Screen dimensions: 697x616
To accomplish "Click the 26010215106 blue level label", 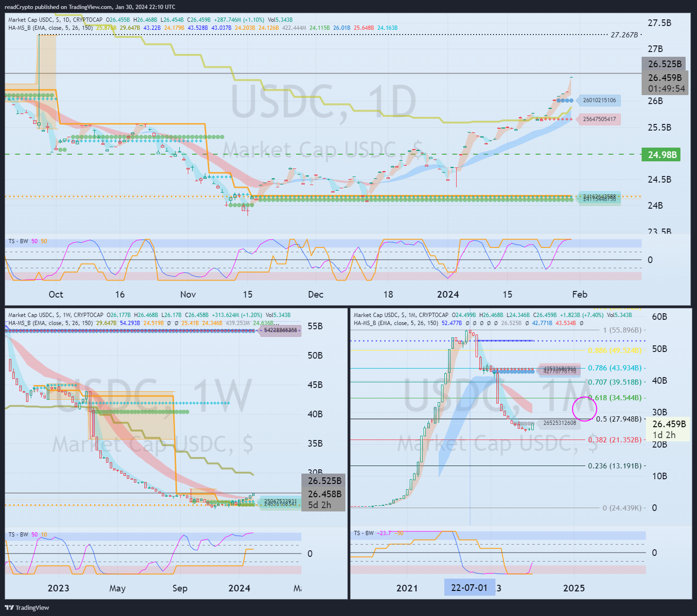I will pos(600,100).
